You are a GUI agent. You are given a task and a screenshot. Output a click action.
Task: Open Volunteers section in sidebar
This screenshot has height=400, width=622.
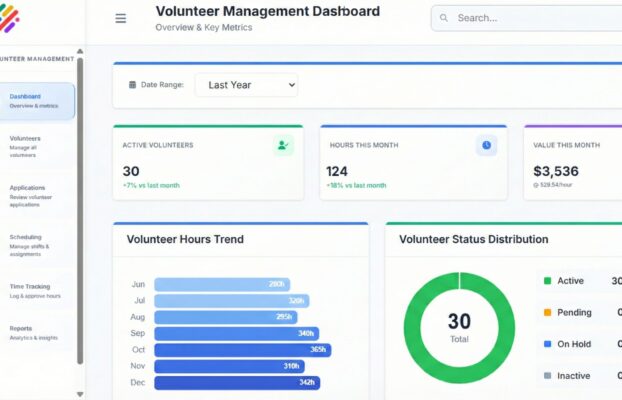(37, 146)
